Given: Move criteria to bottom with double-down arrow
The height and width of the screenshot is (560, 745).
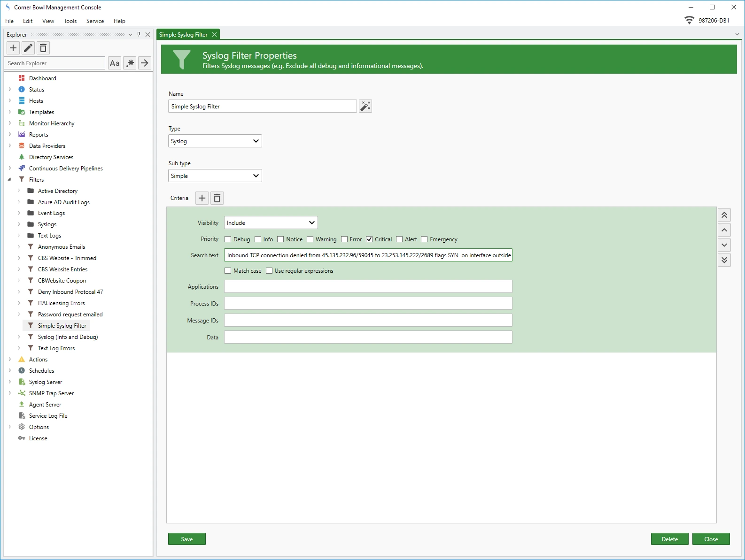Looking at the screenshot, I should click(x=724, y=260).
